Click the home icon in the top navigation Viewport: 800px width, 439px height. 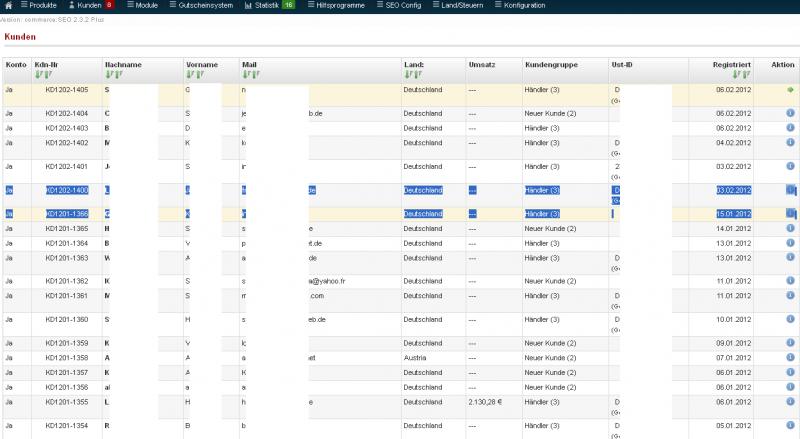pyautogui.click(x=6, y=6)
